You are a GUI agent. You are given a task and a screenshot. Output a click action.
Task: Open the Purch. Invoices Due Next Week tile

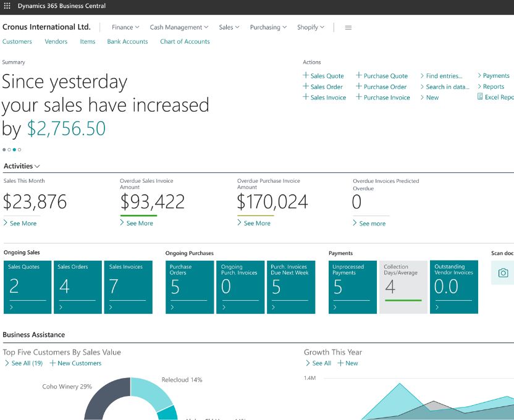tap(291, 287)
